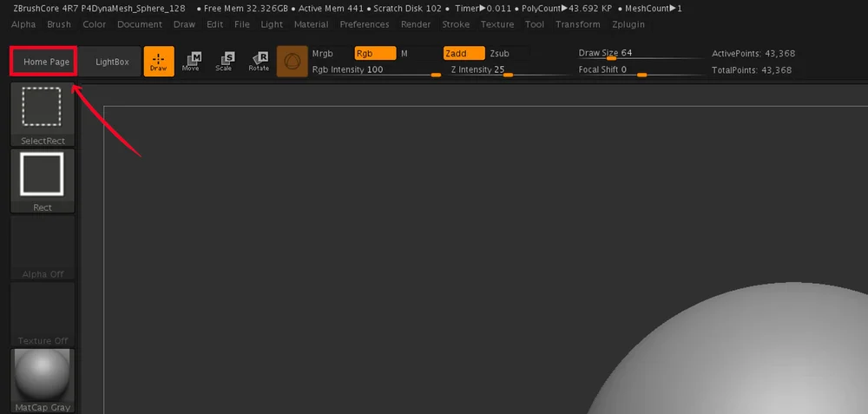Open the Edit menu
This screenshot has height=414, width=868.
click(214, 24)
